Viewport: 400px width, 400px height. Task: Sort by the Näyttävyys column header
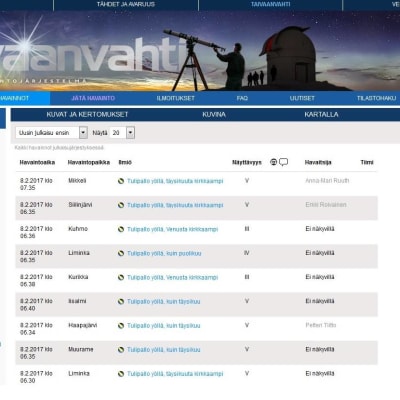click(x=247, y=162)
